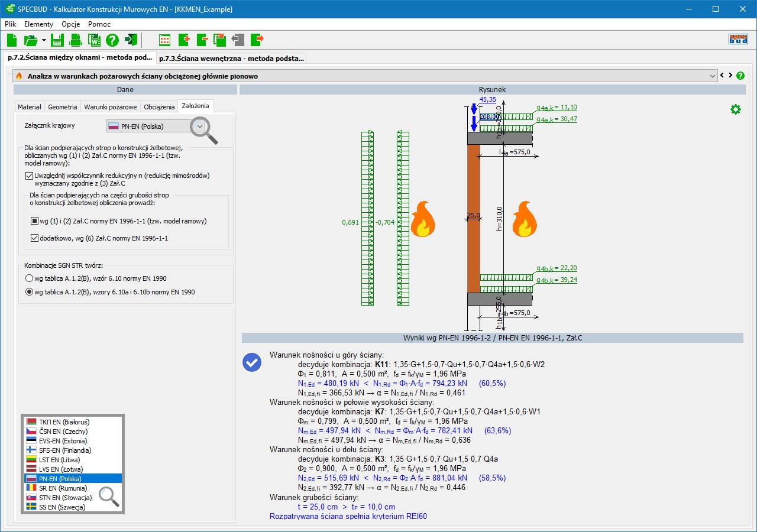Choose 'SS EN (Szwecja)' from the list
Image resolution: width=757 pixels, height=532 pixels.
pyautogui.click(x=62, y=507)
